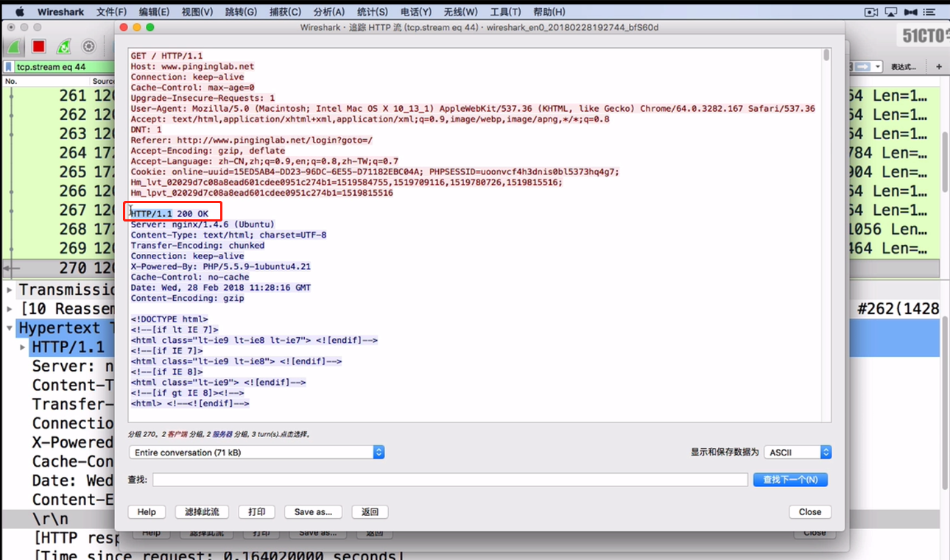
Task: Click the Date: Wed, 28 Feb 2018 line in stream
Action: click(221, 288)
